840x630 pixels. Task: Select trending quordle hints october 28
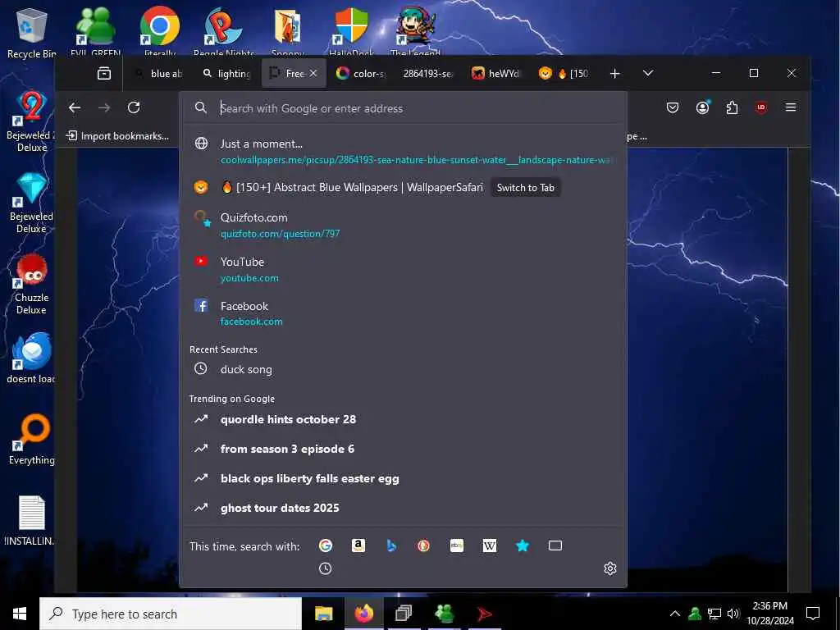[x=403, y=419]
